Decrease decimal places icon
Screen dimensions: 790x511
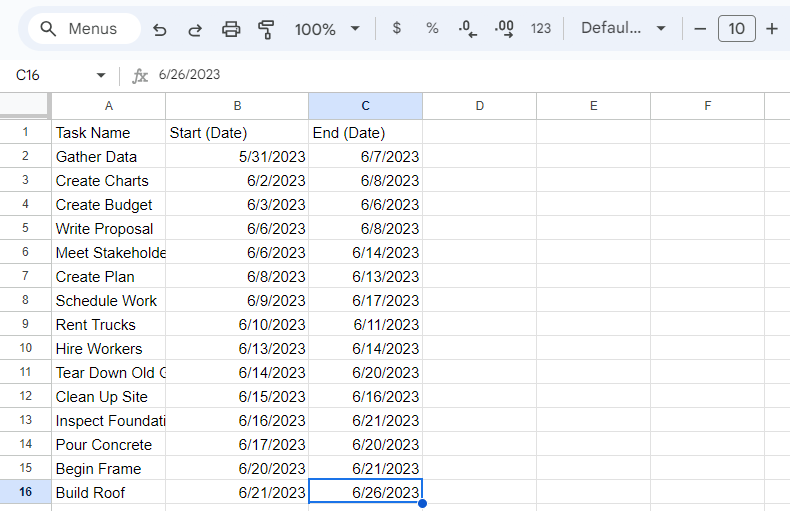468,29
